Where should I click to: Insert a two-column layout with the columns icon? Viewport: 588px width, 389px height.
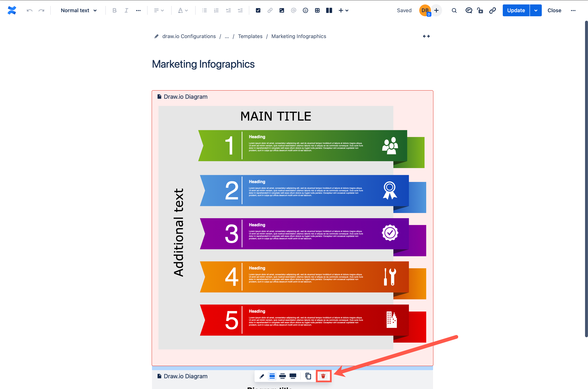(329, 10)
